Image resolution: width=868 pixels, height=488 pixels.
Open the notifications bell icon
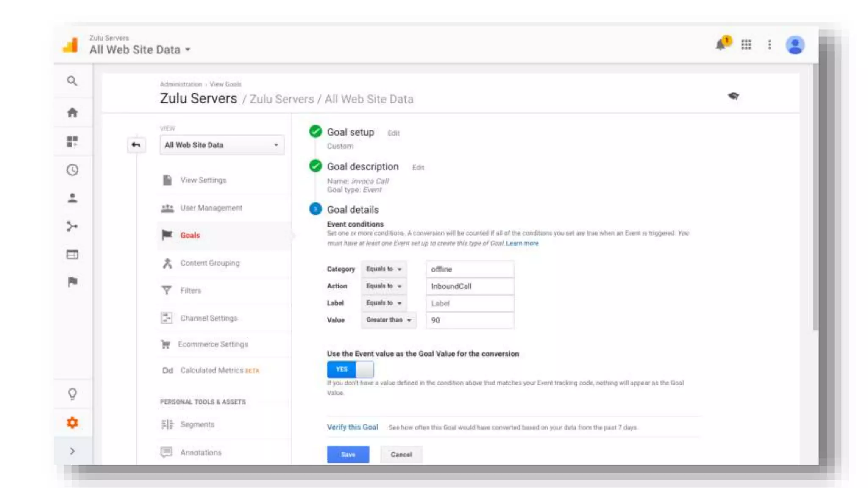pos(721,44)
